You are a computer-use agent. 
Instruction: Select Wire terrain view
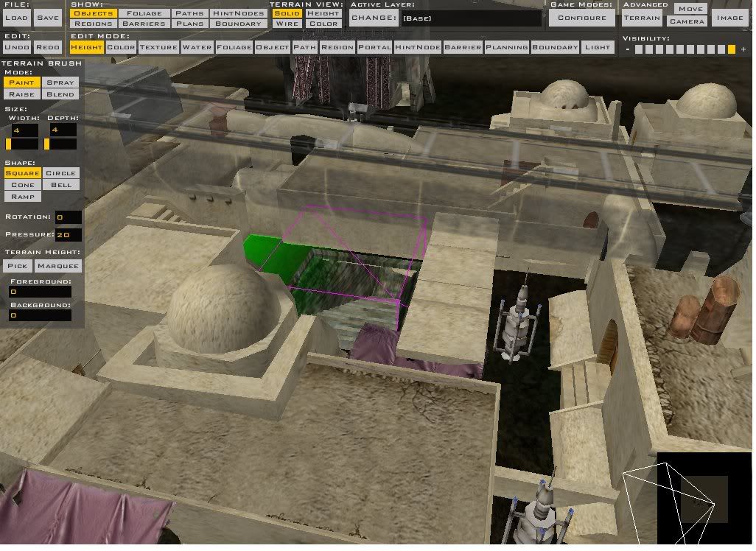click(287, 24)
